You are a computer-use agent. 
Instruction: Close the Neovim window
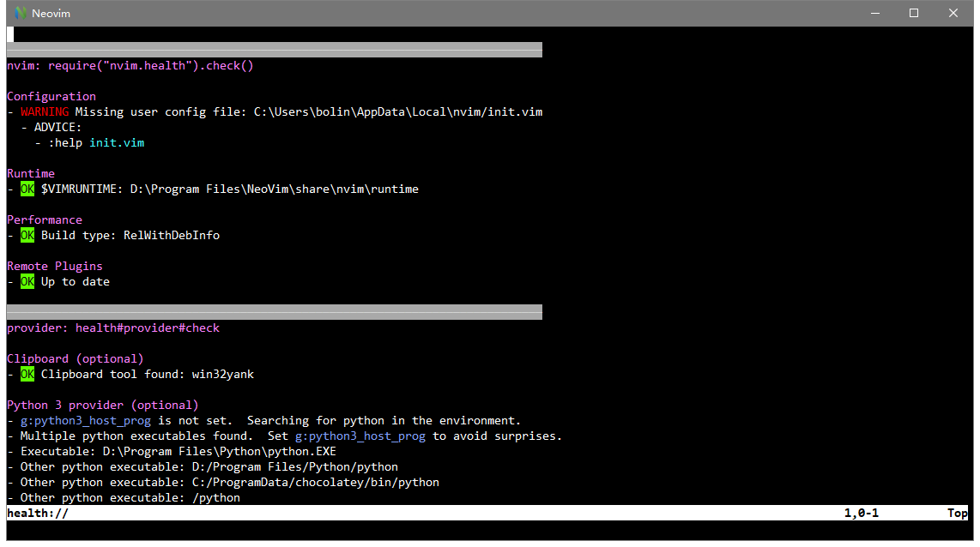[x=953, y=13]
